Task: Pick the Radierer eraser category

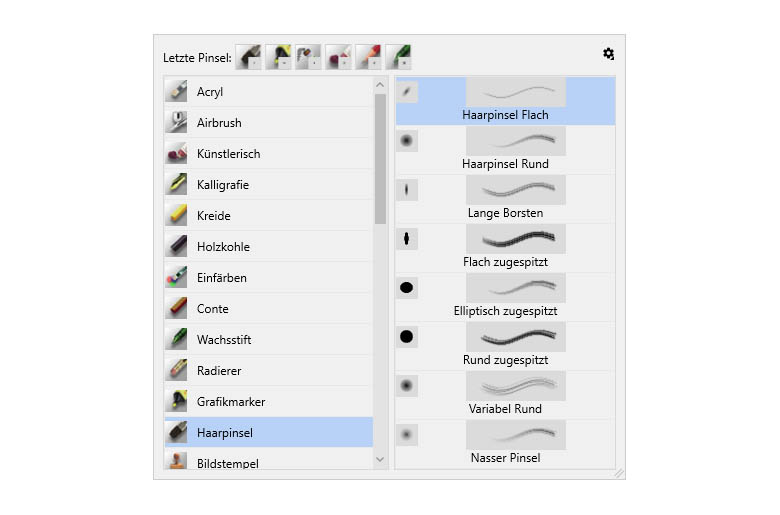Action: coord(269,371)
